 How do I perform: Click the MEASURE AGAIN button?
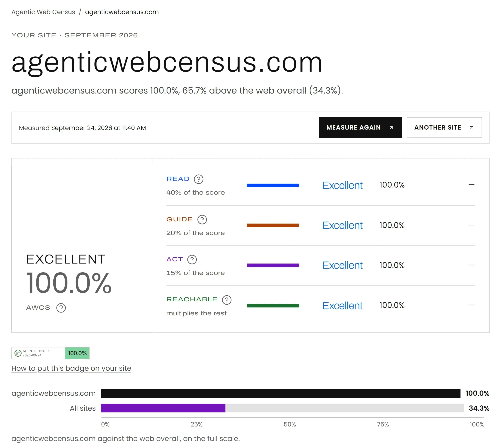360,128
